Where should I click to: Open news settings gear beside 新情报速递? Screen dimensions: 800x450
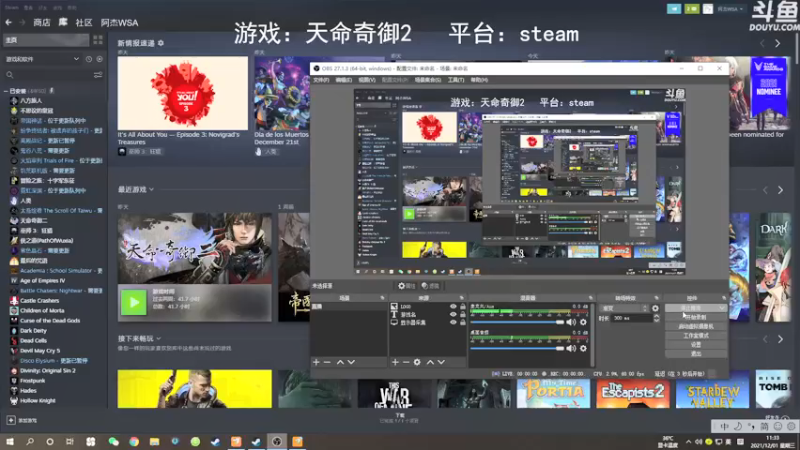coord(161,43)
